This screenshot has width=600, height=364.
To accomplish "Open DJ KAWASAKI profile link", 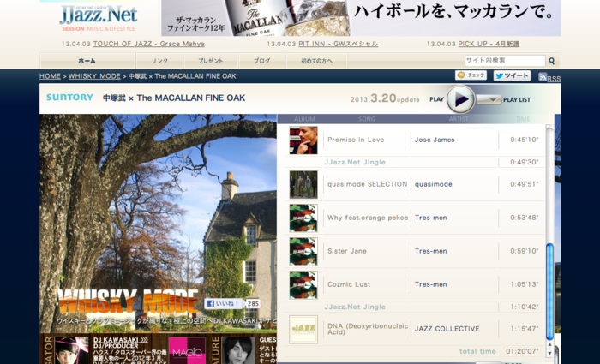I will (x=121, y=339).
